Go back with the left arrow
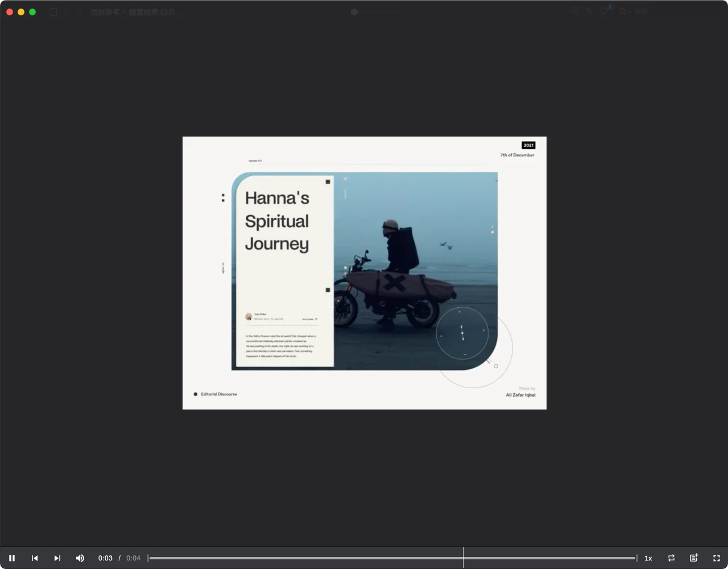Screen dimensions: 728x569 pyautogui.click(x=67, y=12)
